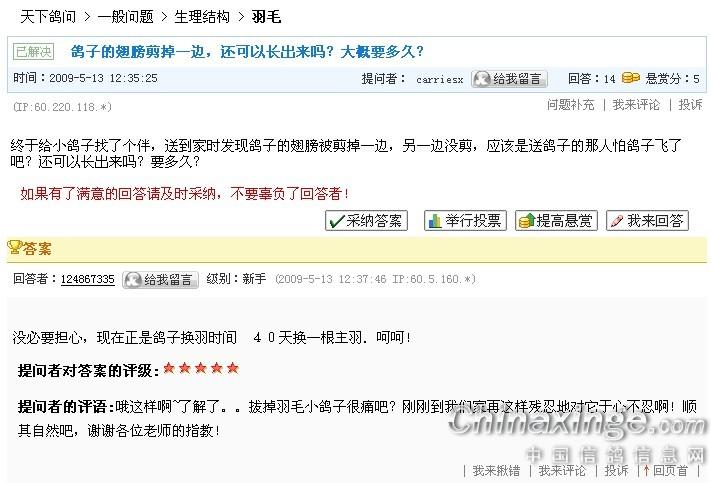Go to 一般问题 breadcrumb category
The height and width of the screenshot is (483, 711).
point(125,17)
